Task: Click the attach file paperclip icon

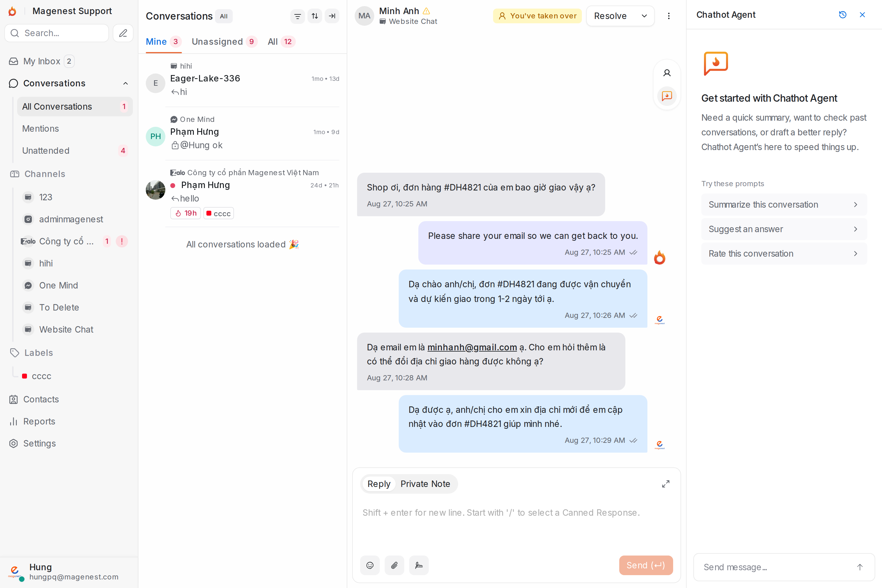Action: 394,565
